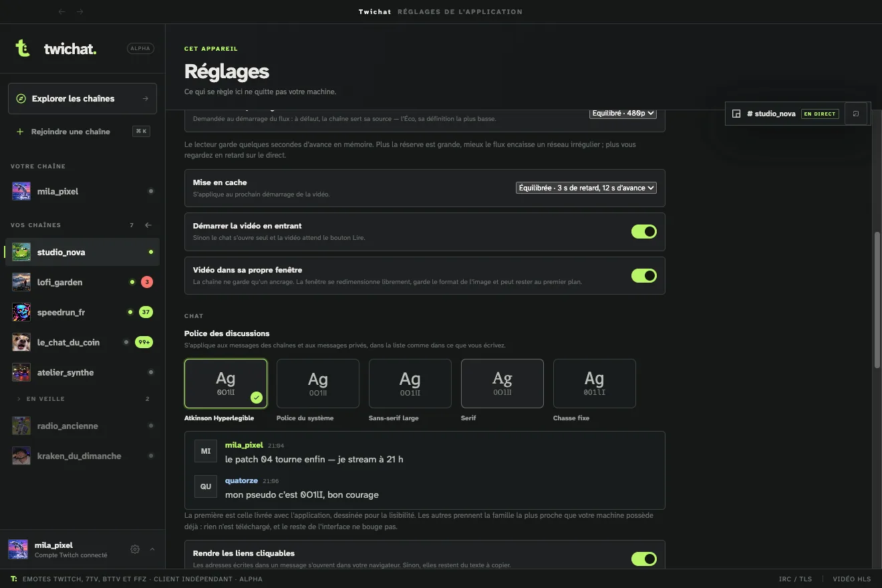882x588 pixels.
Task: Pick the Sans-serif large font card
Action: 410,384
